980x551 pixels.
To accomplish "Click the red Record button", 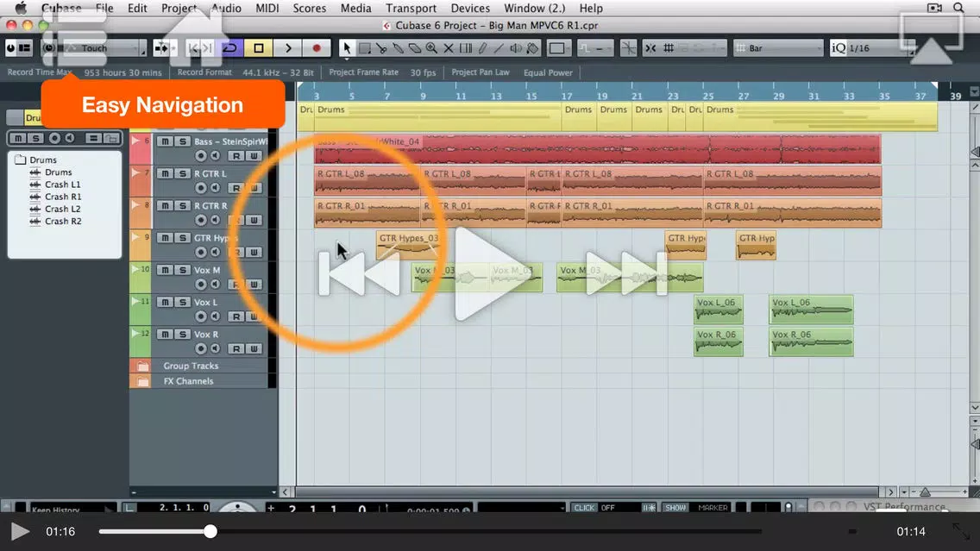I will pos(317,48).
